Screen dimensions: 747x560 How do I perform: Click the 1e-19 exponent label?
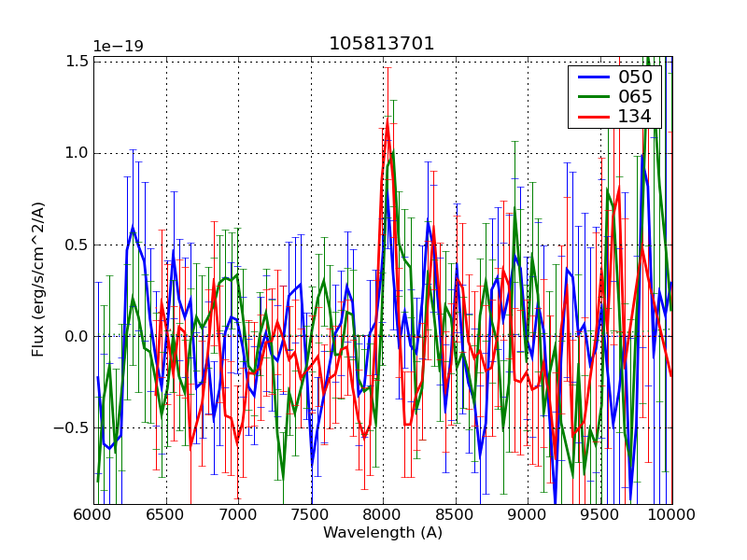(119, 46)
